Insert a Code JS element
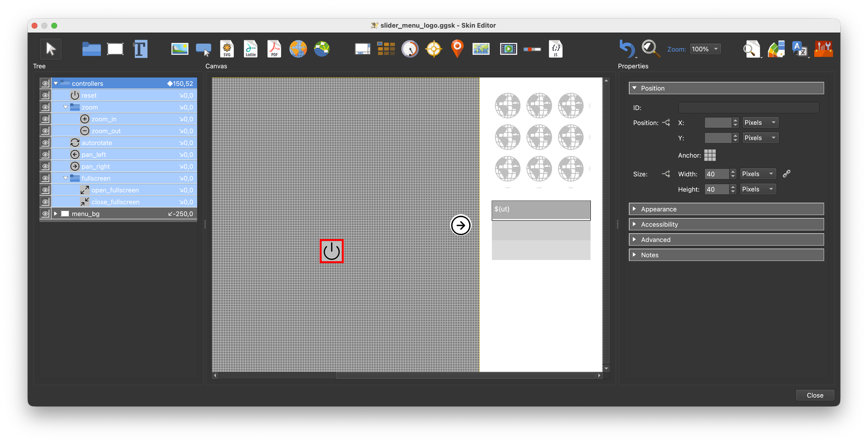This screenshot has width=868, height=443. pos(555,49)
